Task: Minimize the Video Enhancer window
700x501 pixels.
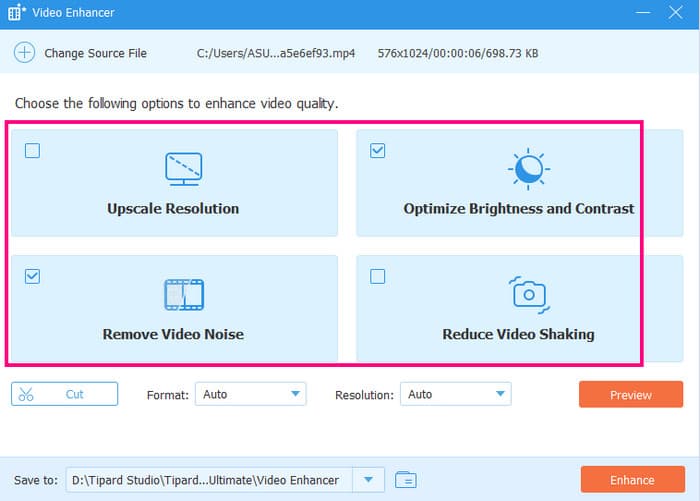Action: pos(643,12)
